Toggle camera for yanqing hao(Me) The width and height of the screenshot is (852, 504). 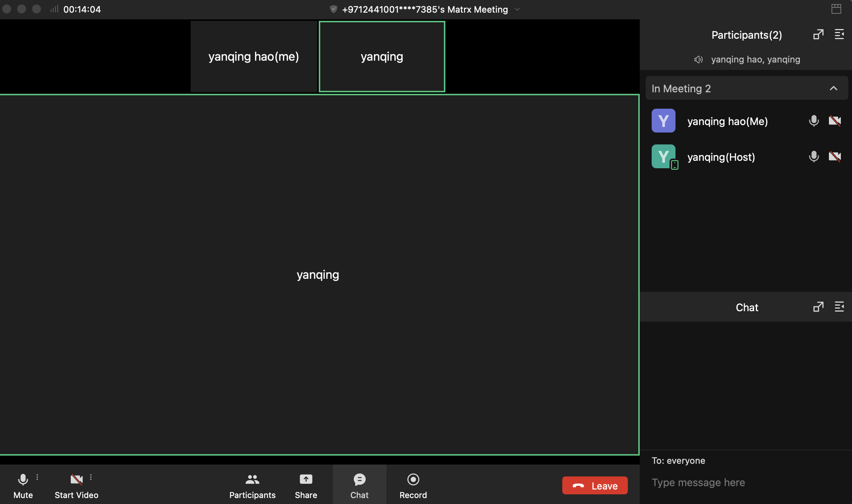click(x=834, y=121)
